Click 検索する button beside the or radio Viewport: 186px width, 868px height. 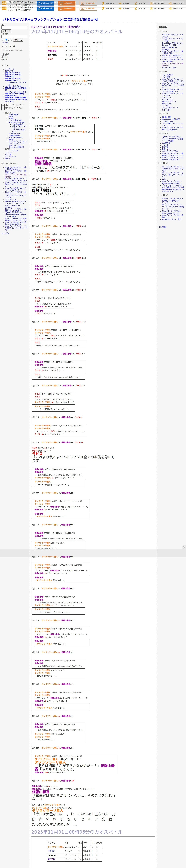(18, 40)
